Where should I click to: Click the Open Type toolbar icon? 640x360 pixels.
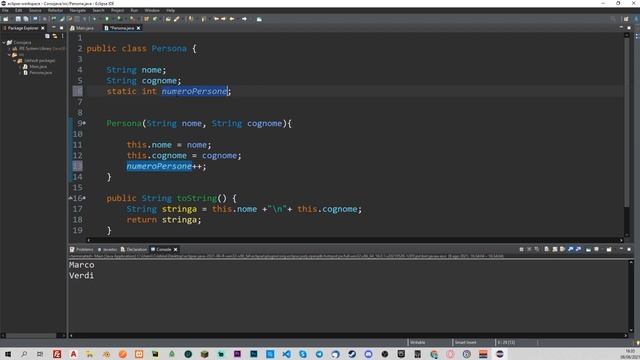point(168,19)
